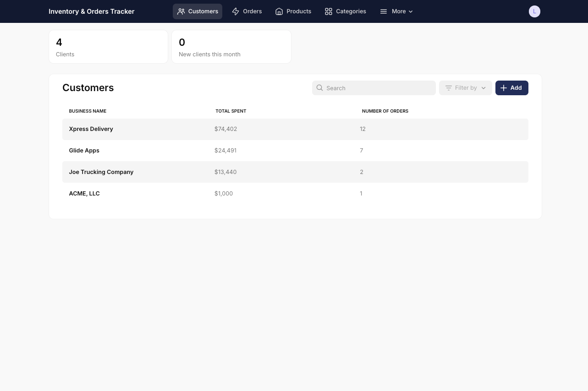
Task: Focus the Search input field
Action: [374, 88]
